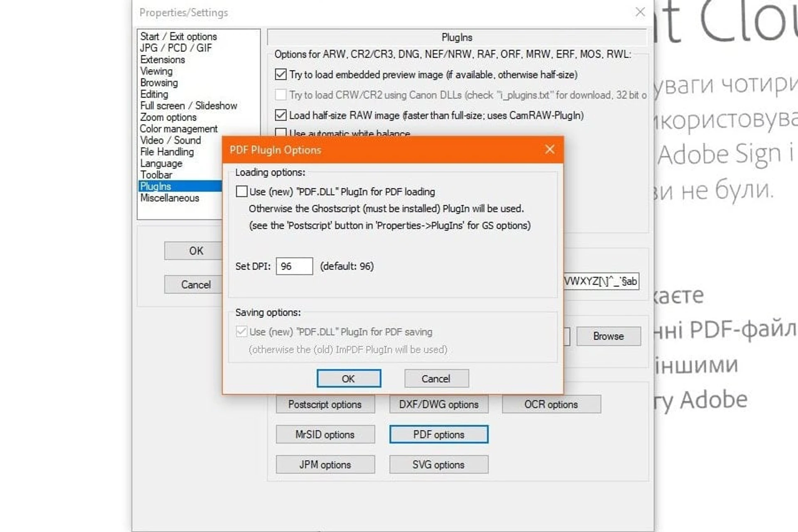Screen dimensions: 798x532
Task: Click Cancel in Properties/Settings window
Action: click(x=193, y=285)
